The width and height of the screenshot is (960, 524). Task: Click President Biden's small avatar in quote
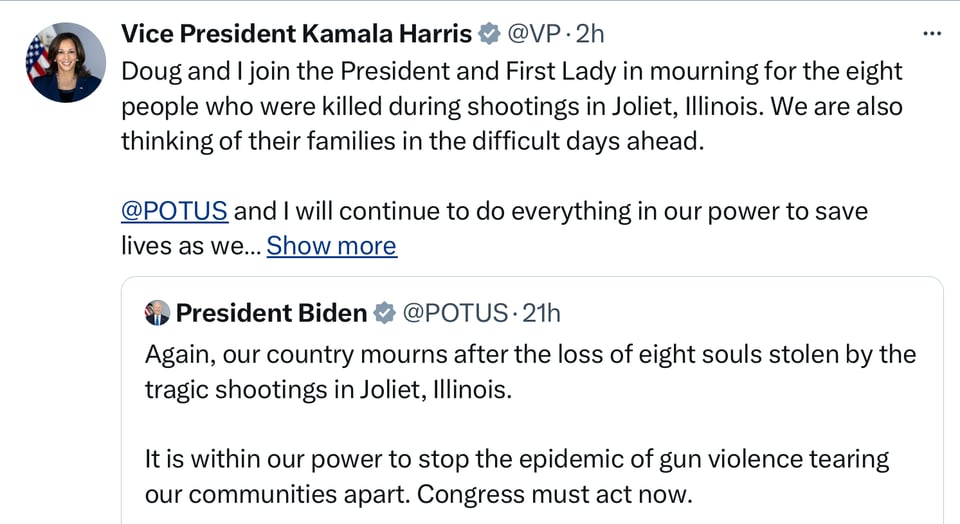click(157, 313)
